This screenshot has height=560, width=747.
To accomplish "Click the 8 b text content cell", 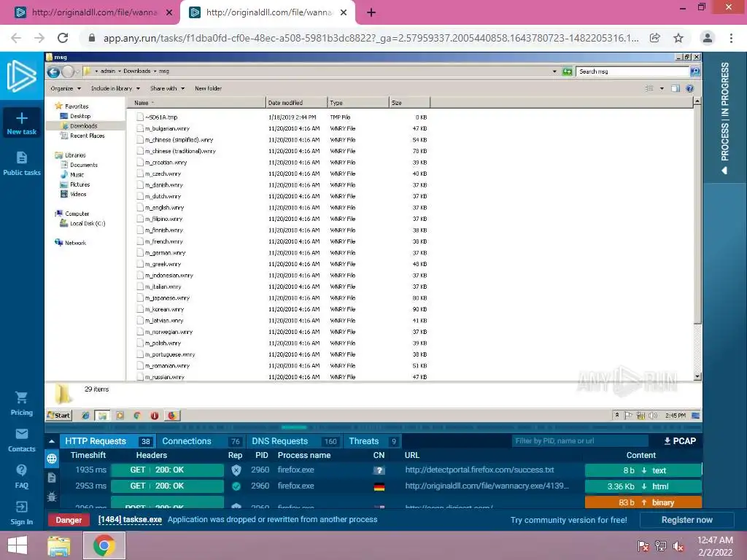I will coord(643,470).
